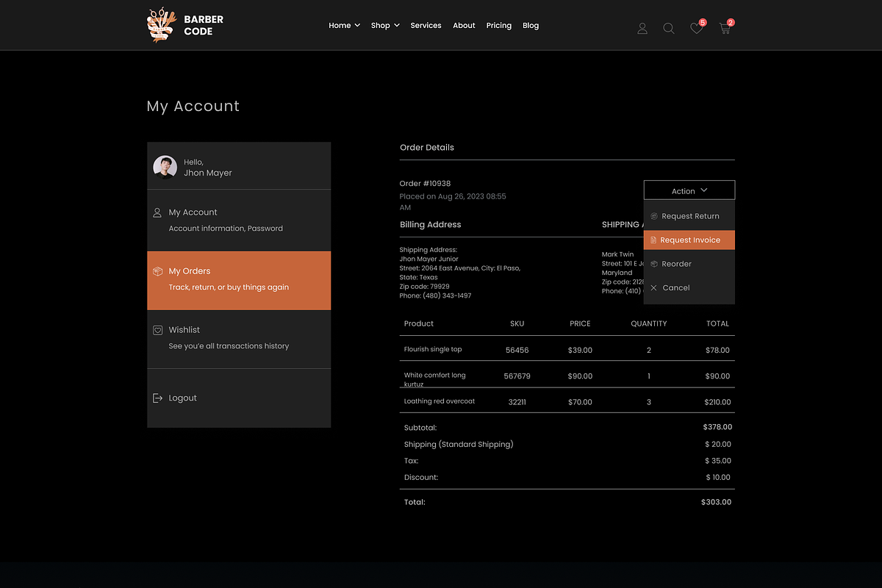Click the Order #10938 label
This screenshot has width=882, height=588.
click(425, 183)
